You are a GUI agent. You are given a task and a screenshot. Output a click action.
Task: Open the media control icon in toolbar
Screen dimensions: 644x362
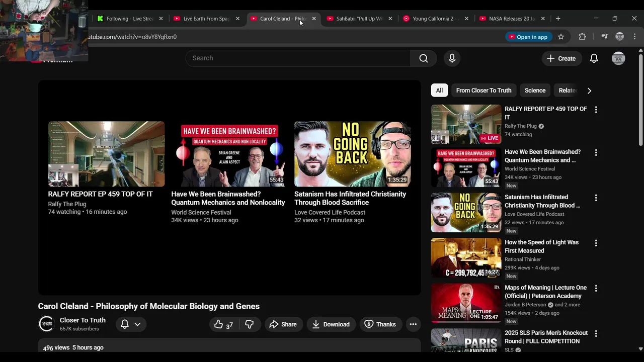click(x=604, y=37)
